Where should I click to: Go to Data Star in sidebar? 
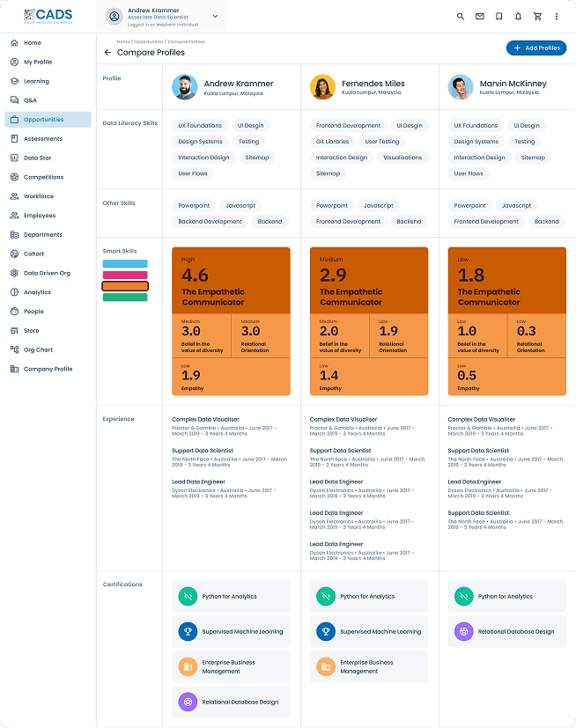pos(37,158)
